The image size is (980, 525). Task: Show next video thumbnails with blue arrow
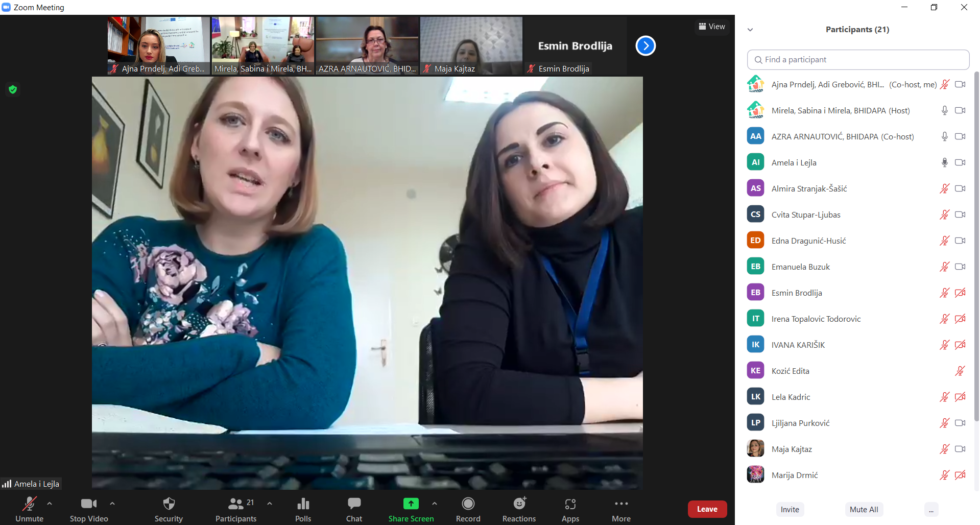(x=646, y=46)
